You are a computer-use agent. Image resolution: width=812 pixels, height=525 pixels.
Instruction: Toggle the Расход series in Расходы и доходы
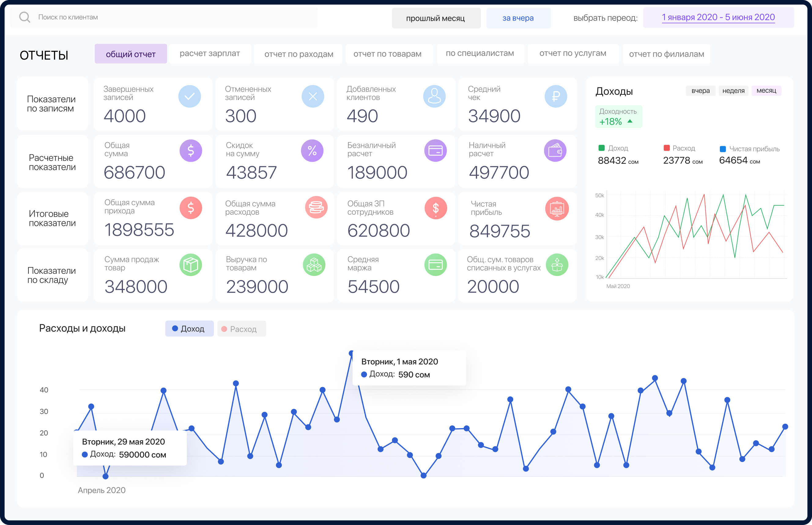tap(241, 329)
